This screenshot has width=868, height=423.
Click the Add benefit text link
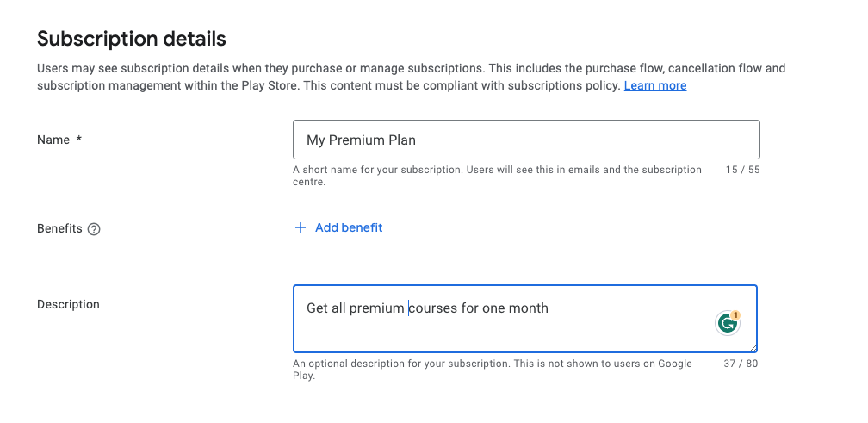[x=349, y=227]
